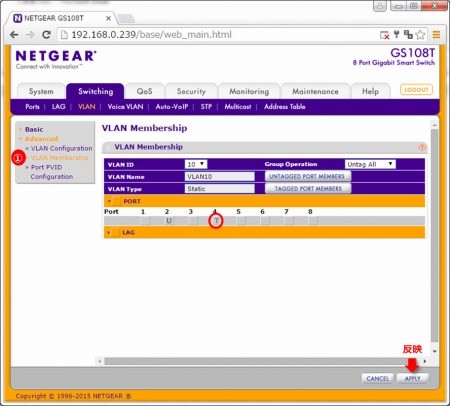This screenshot has height=406, width=450.
Task: Expand the LAG section
Action: [109, 232]
